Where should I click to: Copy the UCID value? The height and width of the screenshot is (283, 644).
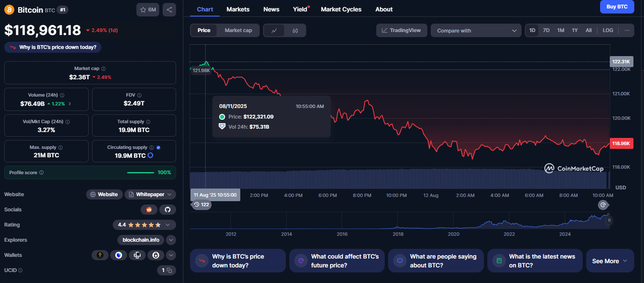(x=169, y=270)
